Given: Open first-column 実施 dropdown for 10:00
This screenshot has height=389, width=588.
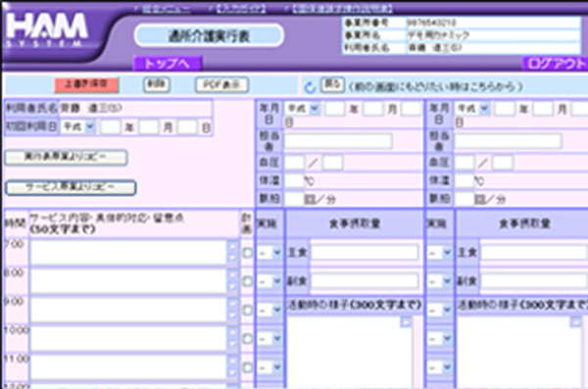Looking at the screenshot, I should pyautogui.click(x=269, y=339).
